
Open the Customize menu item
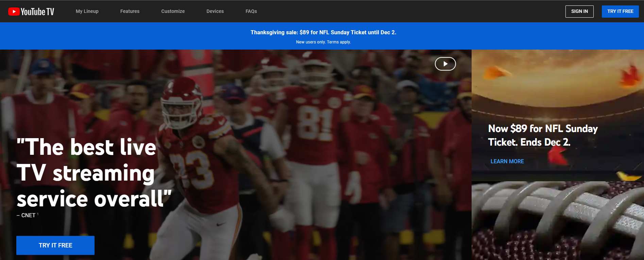click(173, 11)
